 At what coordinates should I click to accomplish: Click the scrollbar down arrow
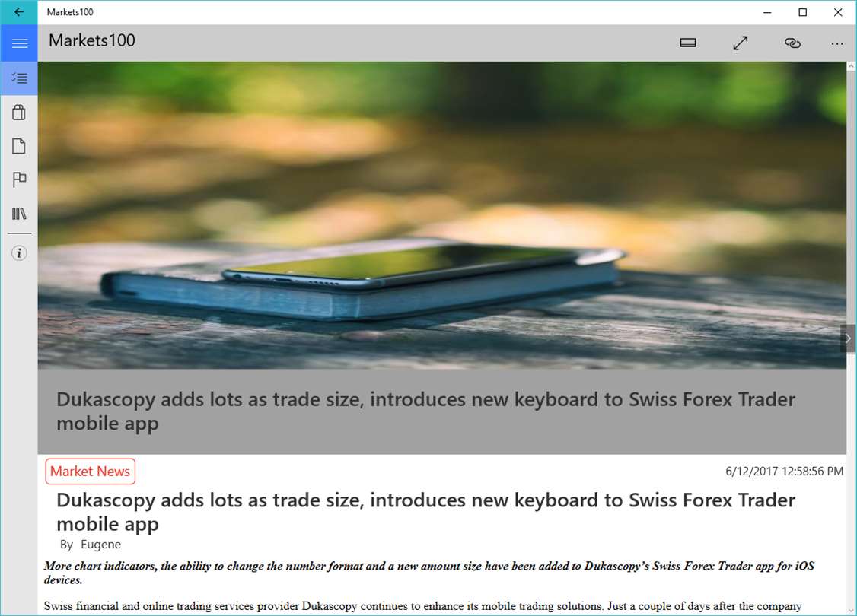click(851, 611)
